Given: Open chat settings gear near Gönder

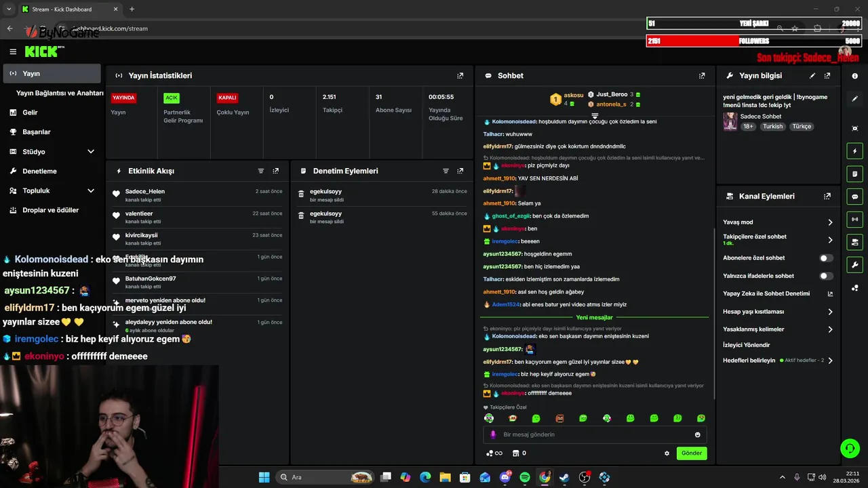Looking at the screenshot, I should tap(667, 453).
